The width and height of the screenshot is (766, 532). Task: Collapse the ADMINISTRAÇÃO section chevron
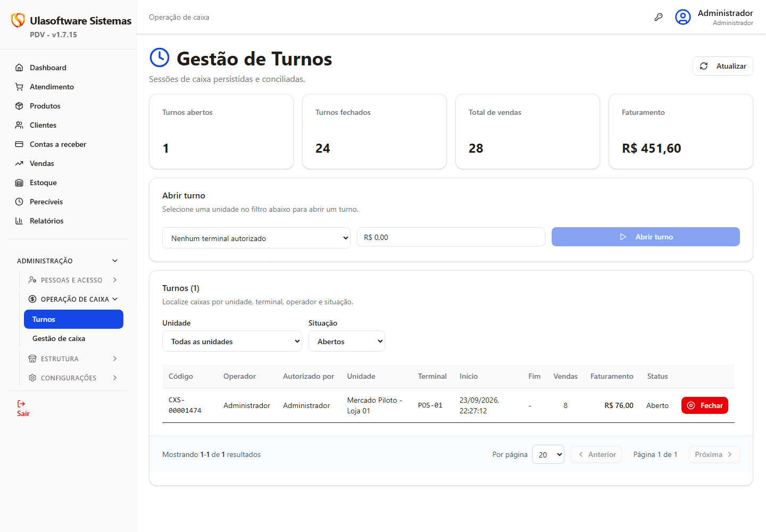pyautogui.click(x=115, y=261)
